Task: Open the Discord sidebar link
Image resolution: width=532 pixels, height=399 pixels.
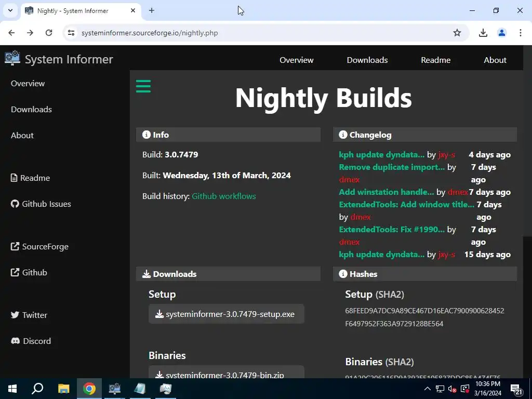Action: [x=31, y=341]
